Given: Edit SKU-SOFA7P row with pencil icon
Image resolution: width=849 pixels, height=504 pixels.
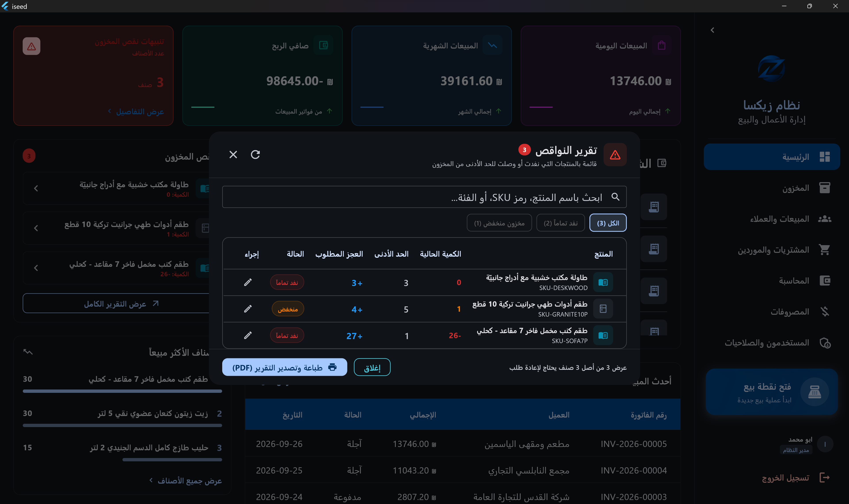Looking at the screenshot, I should (x=248, y=335).
